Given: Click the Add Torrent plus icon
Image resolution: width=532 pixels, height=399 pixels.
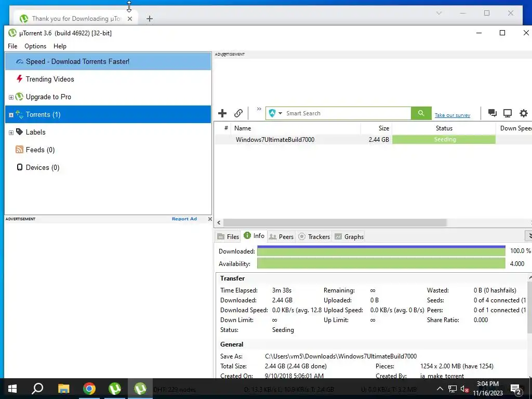Looking at the screenshot, I should coord(222,113).
